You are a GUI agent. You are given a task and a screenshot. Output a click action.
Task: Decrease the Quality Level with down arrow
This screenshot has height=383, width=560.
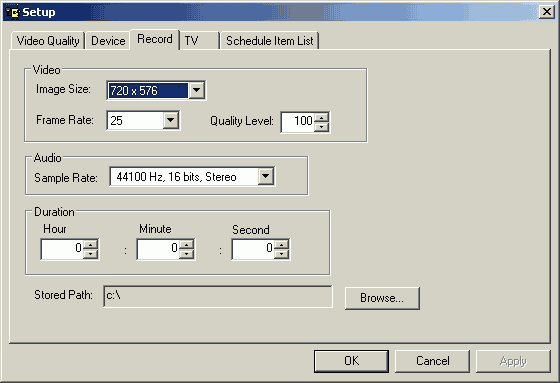pos(322,126)
